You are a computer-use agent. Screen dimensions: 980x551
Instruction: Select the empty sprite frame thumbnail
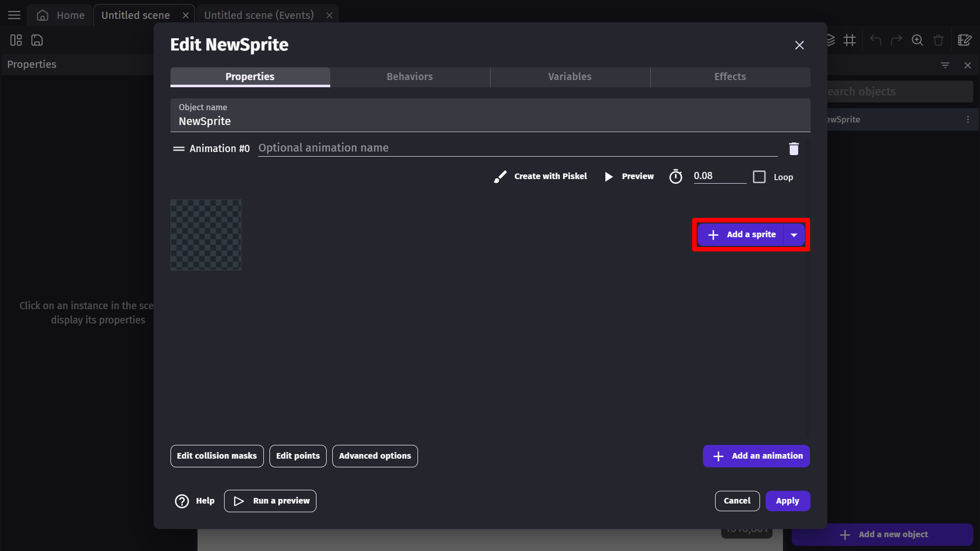pos(206,235)
